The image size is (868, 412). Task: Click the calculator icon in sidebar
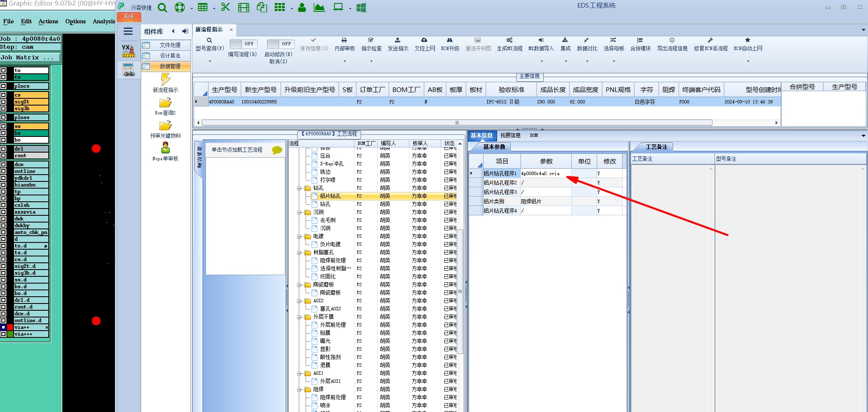(128, 70)
